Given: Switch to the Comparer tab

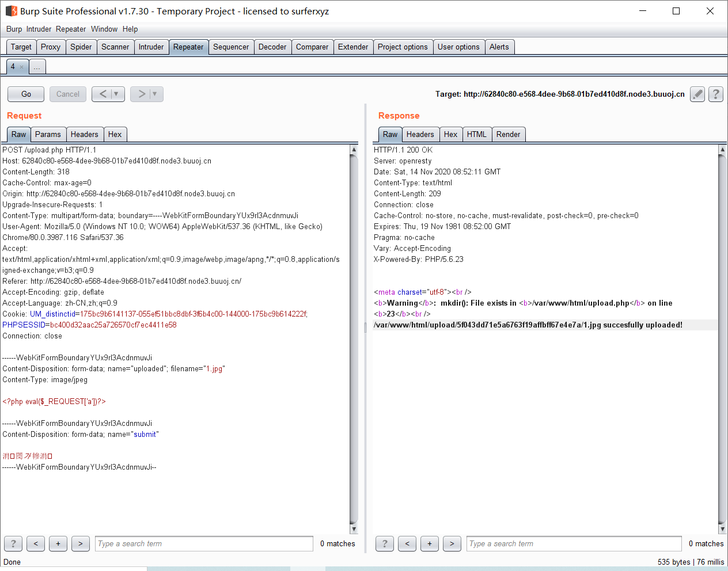Looking at the screenshot, I should click(312, 47).
